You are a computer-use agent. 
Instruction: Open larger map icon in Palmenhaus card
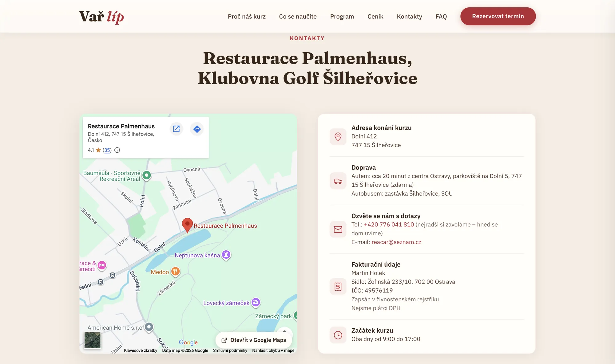pos(176,129)
